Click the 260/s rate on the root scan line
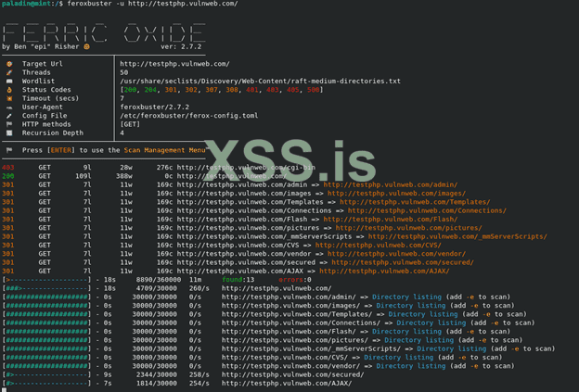This screenshot has width=579, height=392. 199,288
